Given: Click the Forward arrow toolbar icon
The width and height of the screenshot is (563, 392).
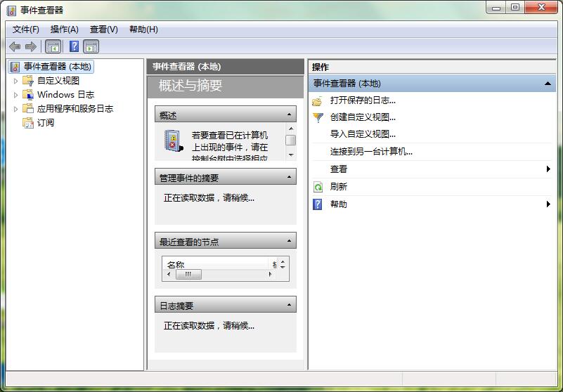Looking at the screenshot, I should [x=30, y=46].
